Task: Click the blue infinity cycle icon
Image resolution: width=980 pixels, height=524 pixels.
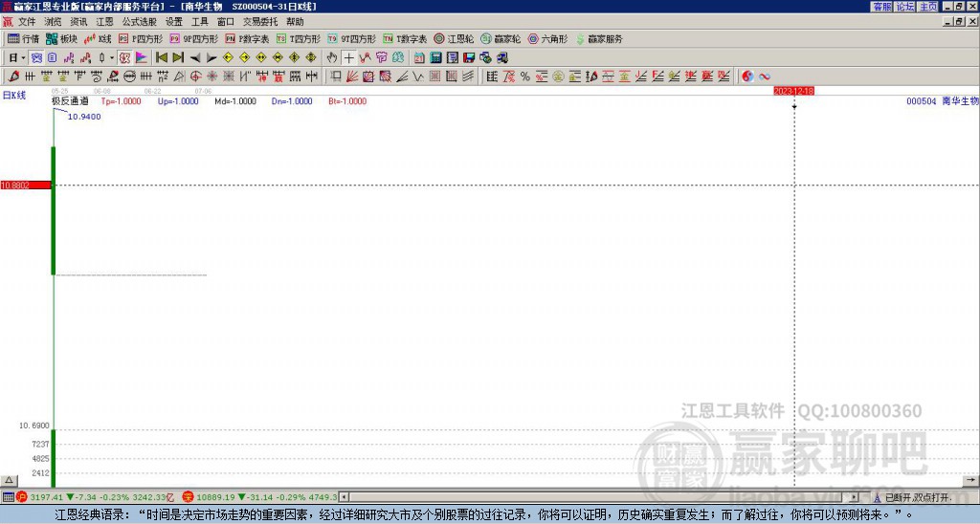Action: pos(765,76)
